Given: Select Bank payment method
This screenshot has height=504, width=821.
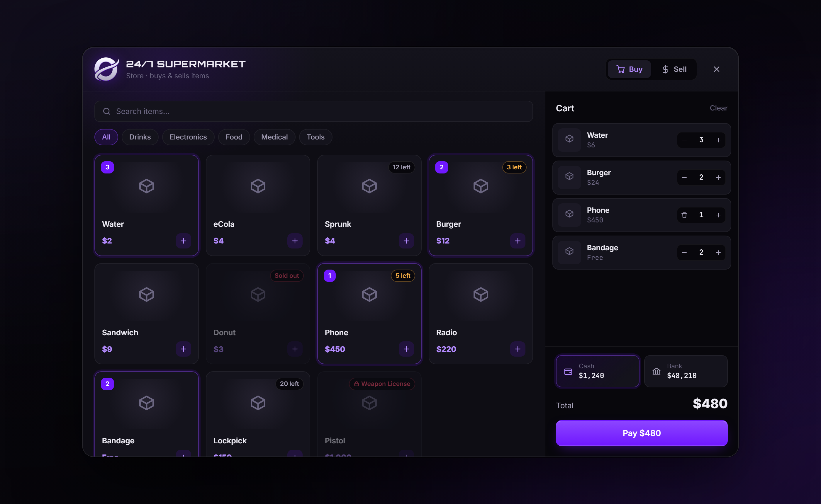Looking at the screenshot, I should (686, 371).
